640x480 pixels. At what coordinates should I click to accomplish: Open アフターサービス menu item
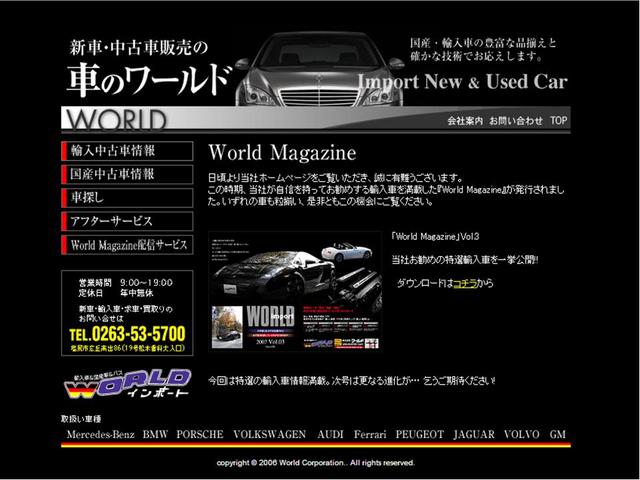pos(127,221)
